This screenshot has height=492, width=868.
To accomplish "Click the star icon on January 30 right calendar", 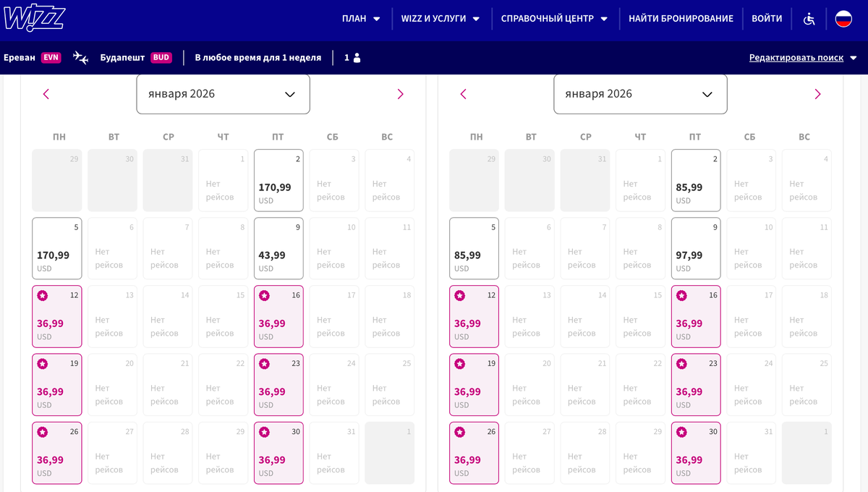I will point(681,432).
